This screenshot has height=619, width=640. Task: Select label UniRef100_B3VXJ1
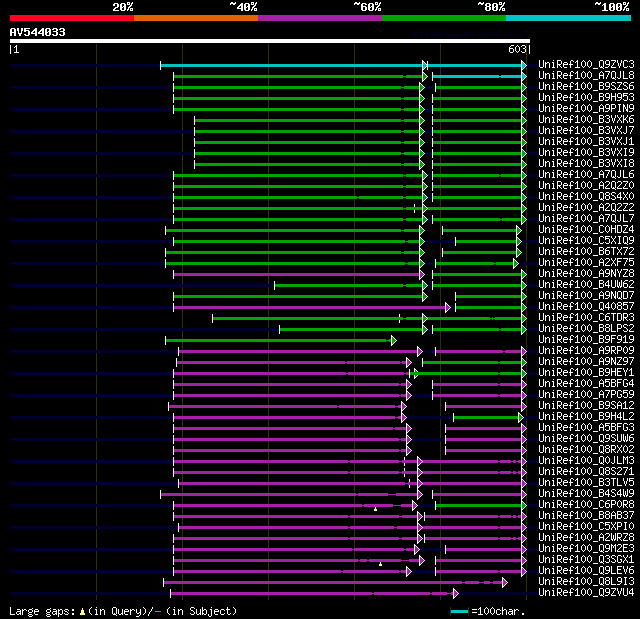pyautogui.click(x=586, y=142)
